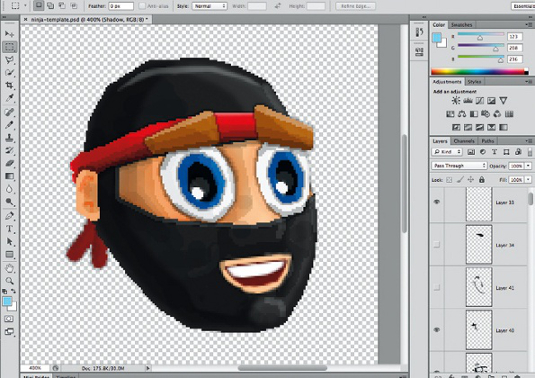Hide Layer 33 using eye icon

click(x=437, y=202)
